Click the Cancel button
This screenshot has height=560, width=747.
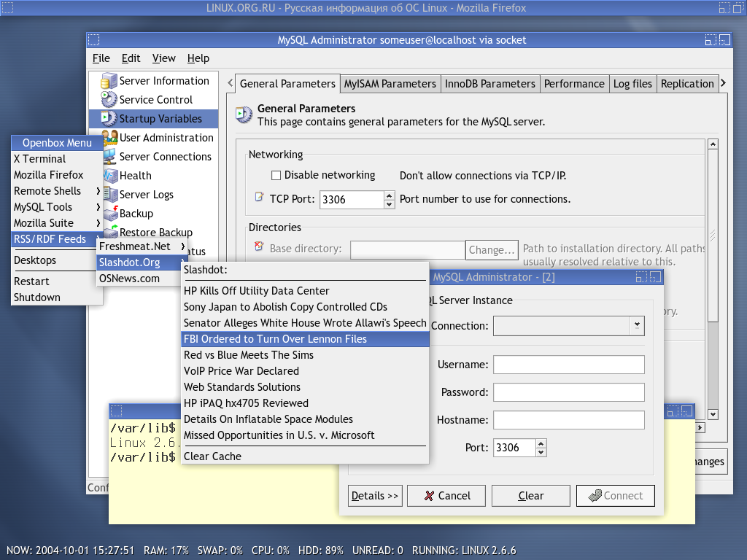446,496
